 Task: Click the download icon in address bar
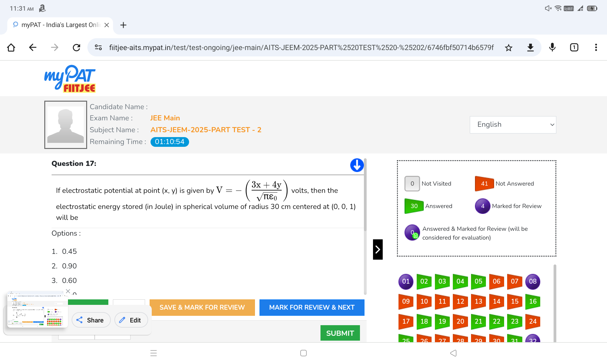point(531,48)
